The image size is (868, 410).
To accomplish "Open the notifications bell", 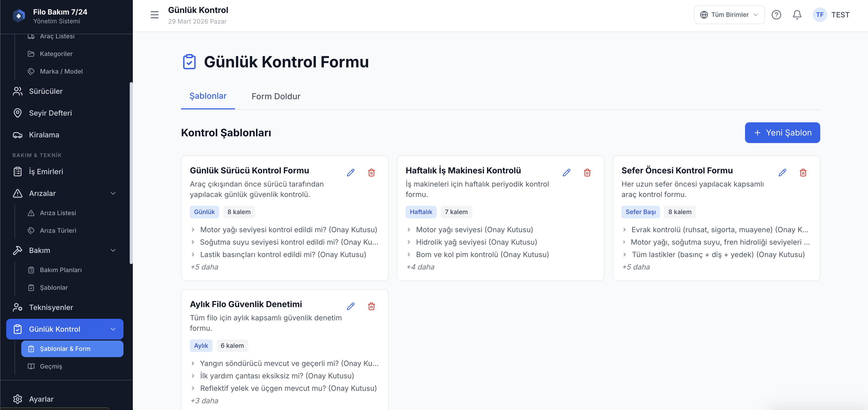I will pyautogui.click(x=797, y=15).
